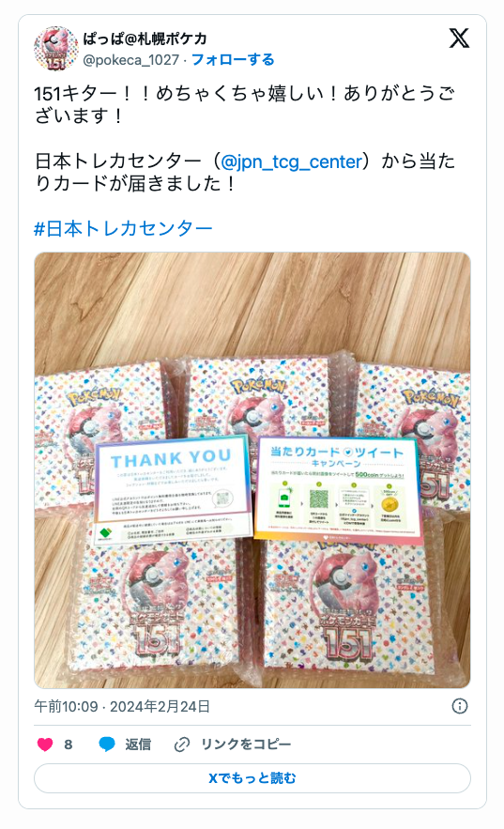The width and height of the screenshot is (504, 829).
Task: Click the 当たりカード campaign card in photo
Action: 337,489
